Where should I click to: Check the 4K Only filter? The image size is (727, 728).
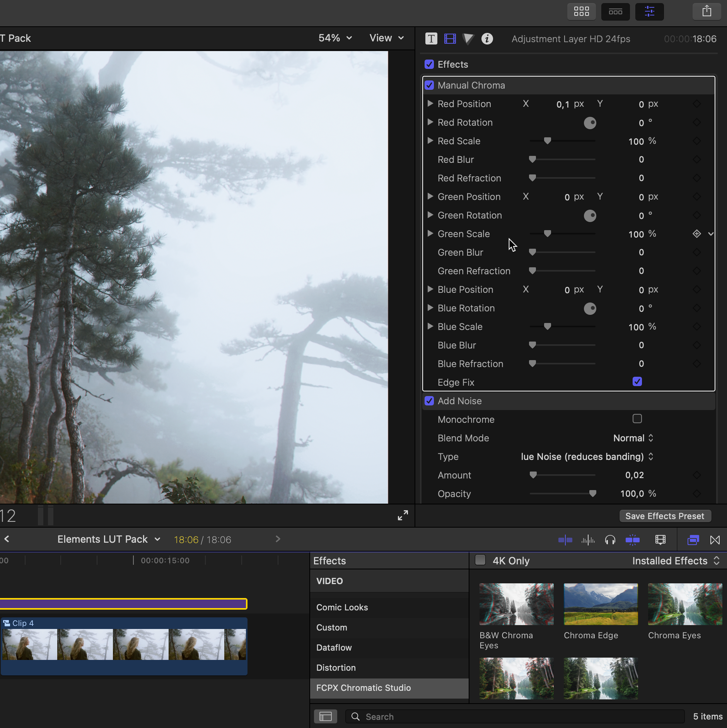click(x=480, y=560)
